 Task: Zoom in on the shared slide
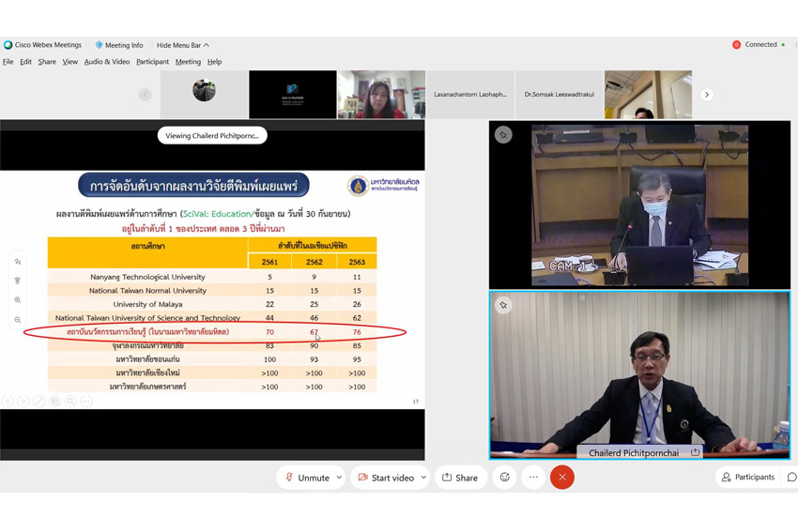click(x=18, y=300)
